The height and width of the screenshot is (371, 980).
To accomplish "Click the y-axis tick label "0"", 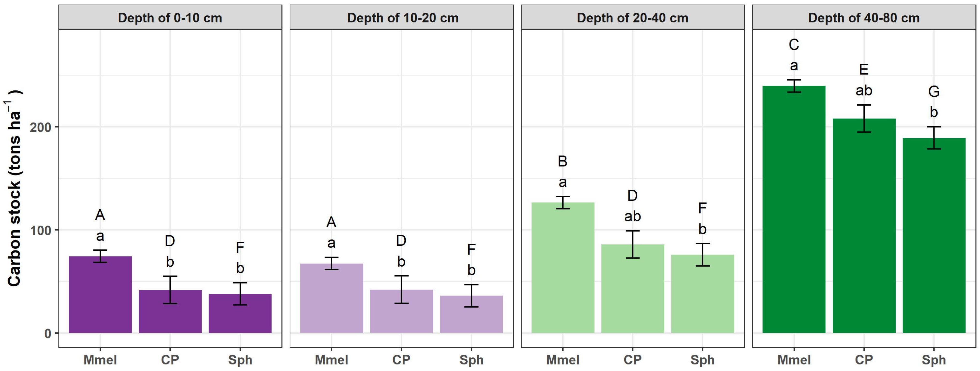I will tap(48, 334).
